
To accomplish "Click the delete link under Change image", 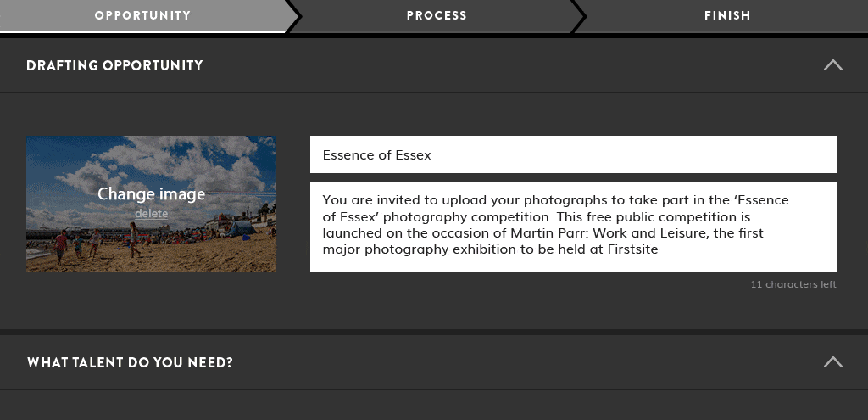I will point(151,214).
